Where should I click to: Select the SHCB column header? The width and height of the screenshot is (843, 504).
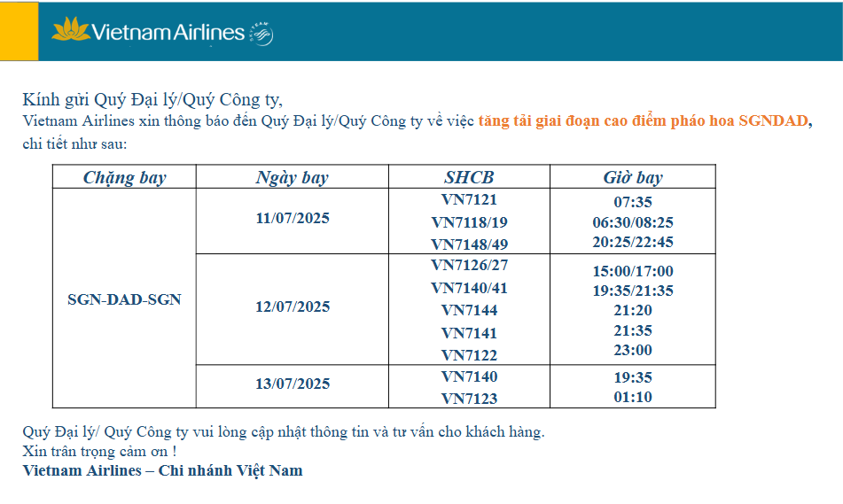[469, 177]
